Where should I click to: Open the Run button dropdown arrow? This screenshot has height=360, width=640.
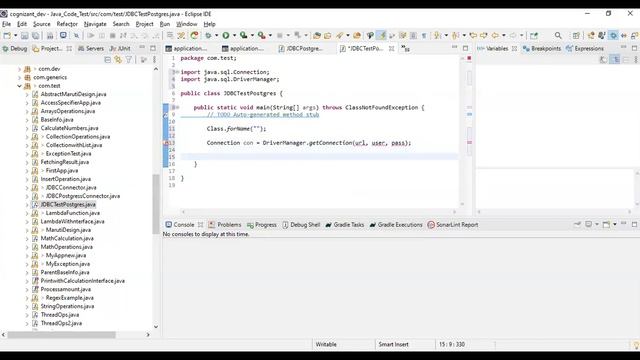coord(234,36)
